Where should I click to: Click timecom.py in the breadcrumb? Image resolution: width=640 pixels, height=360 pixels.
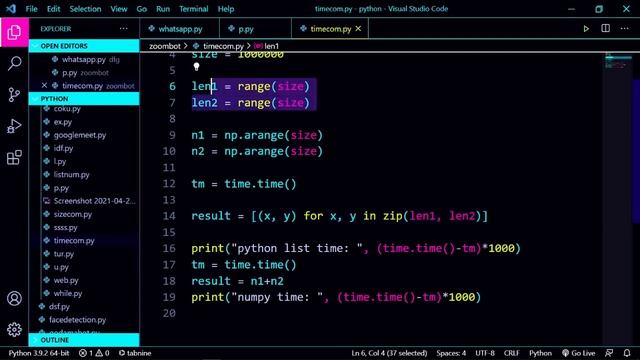pos(223,46)
